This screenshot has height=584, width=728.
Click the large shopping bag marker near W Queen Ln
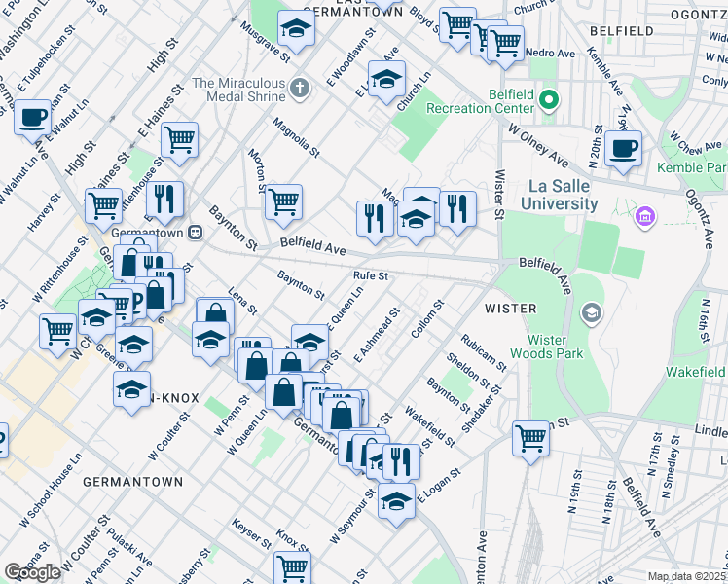pos(284,395)
